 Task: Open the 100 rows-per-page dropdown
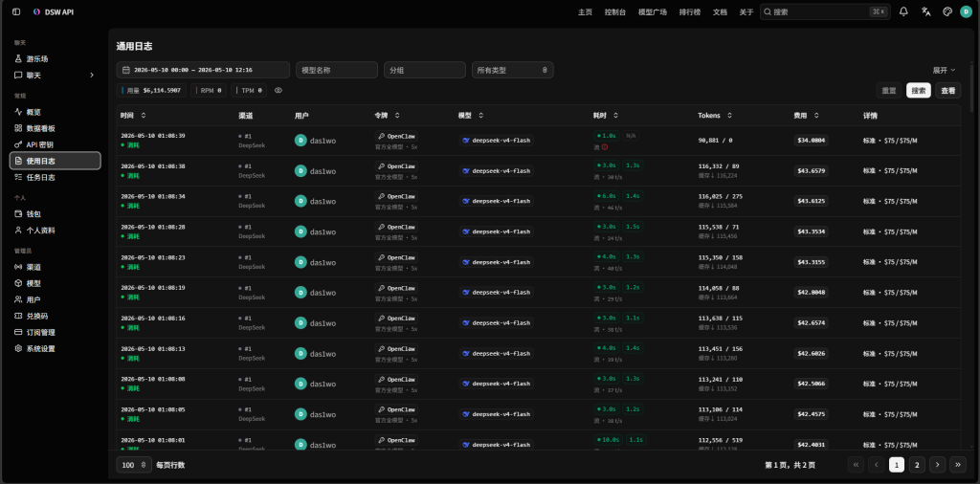134,465
